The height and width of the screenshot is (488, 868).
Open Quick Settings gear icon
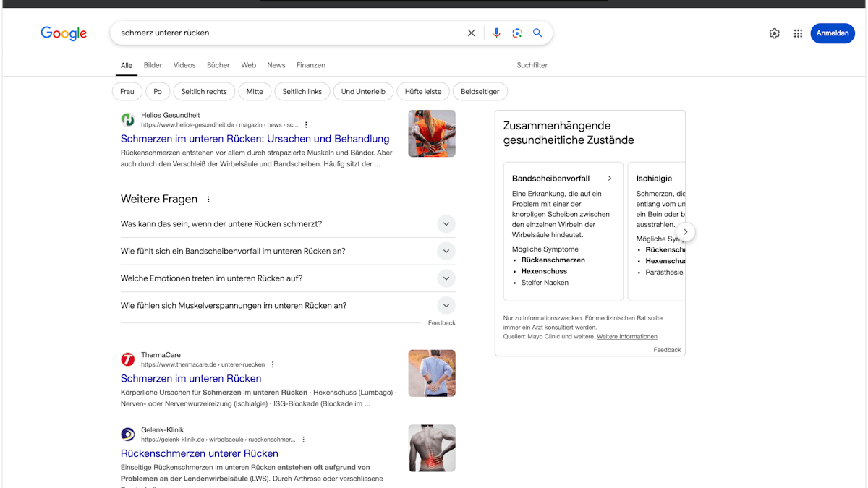pyautogui.click(x=774, y=33)
